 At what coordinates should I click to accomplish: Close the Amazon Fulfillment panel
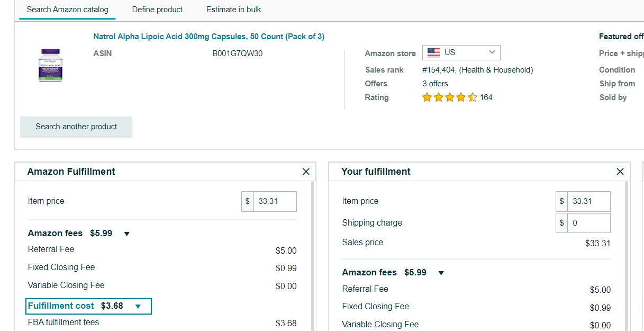(x=306, y=172)
